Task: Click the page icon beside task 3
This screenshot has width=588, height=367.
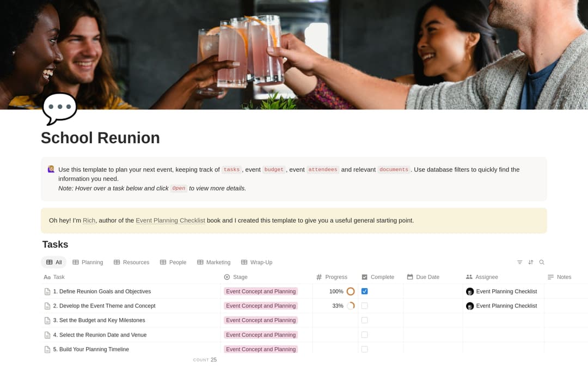Action: 47,321
